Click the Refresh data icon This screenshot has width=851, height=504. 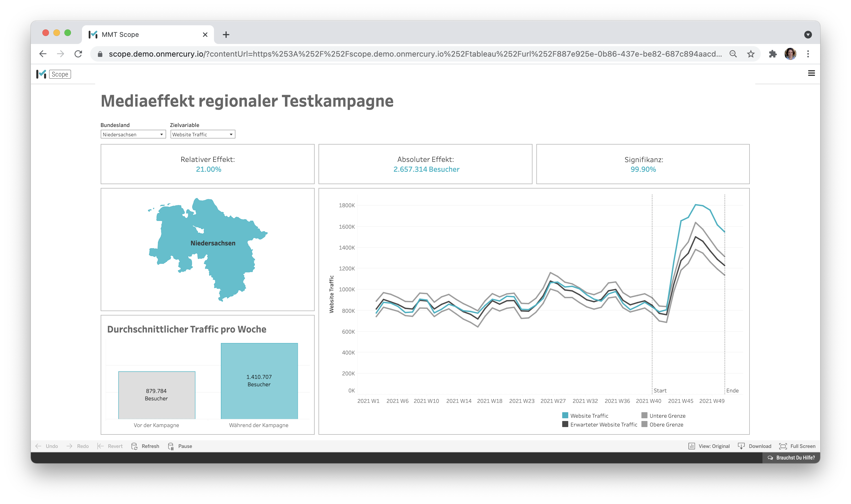134,446
